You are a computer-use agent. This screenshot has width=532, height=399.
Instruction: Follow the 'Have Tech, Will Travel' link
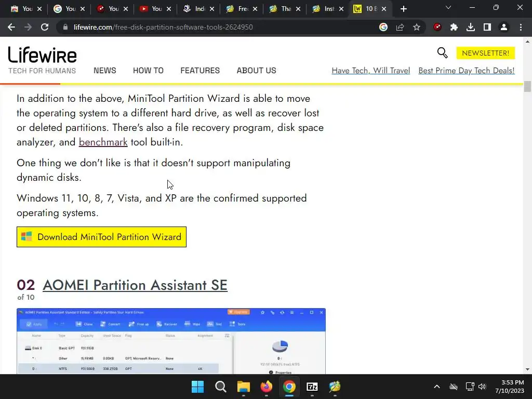[x=371, y=71]
